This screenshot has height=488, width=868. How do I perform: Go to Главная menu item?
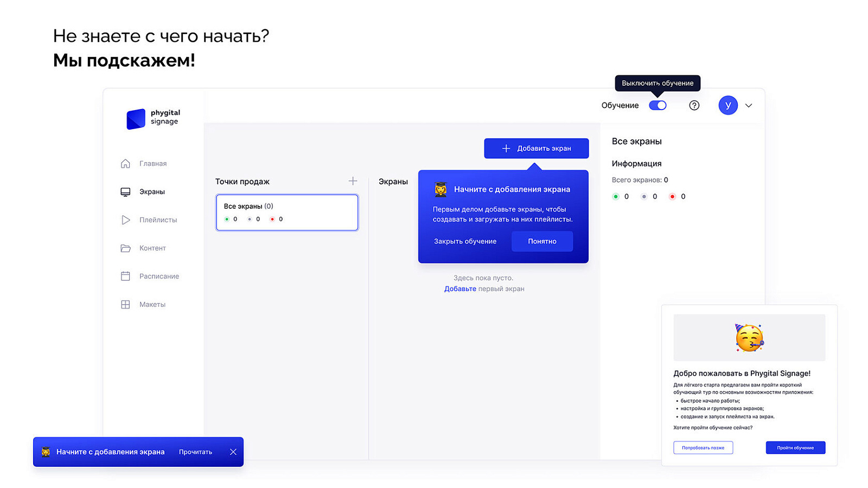tap(153, 163)
